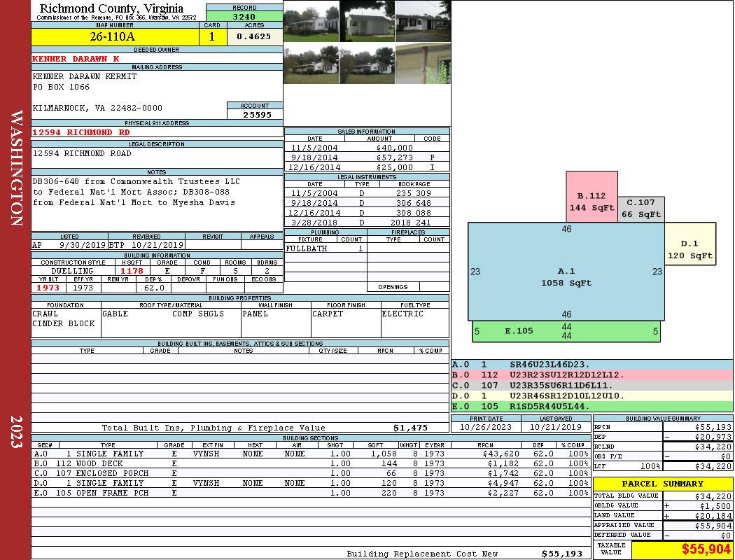Select the green E.105 porch sketch strip
This screenshot has width=735, height=560.
coord(566,331)
